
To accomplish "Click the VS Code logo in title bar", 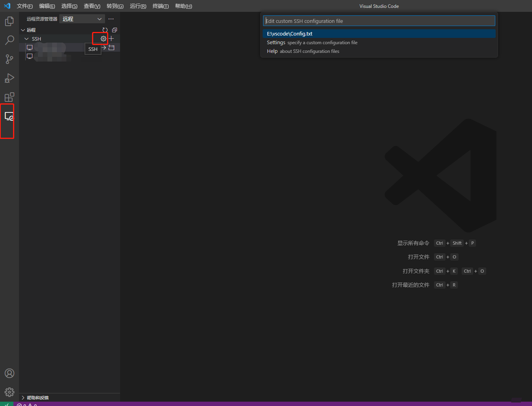I will point(7,6).
